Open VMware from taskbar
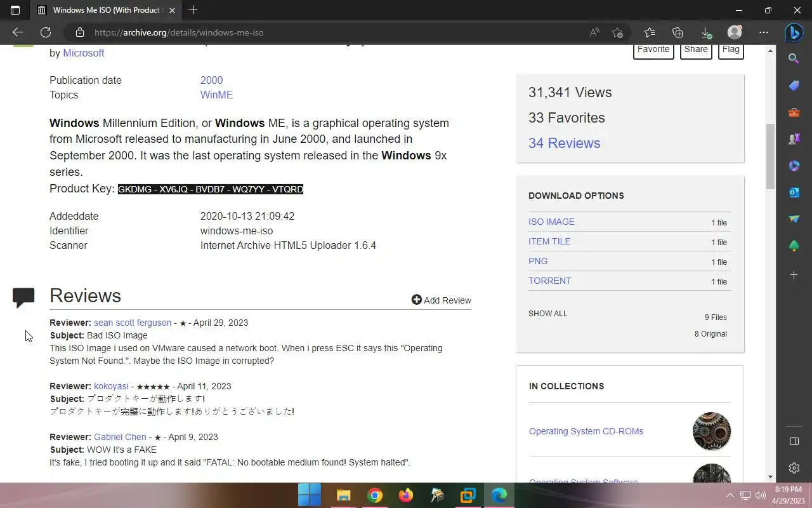The width and height of the screenshot is (812, 508). pos(468,495)
